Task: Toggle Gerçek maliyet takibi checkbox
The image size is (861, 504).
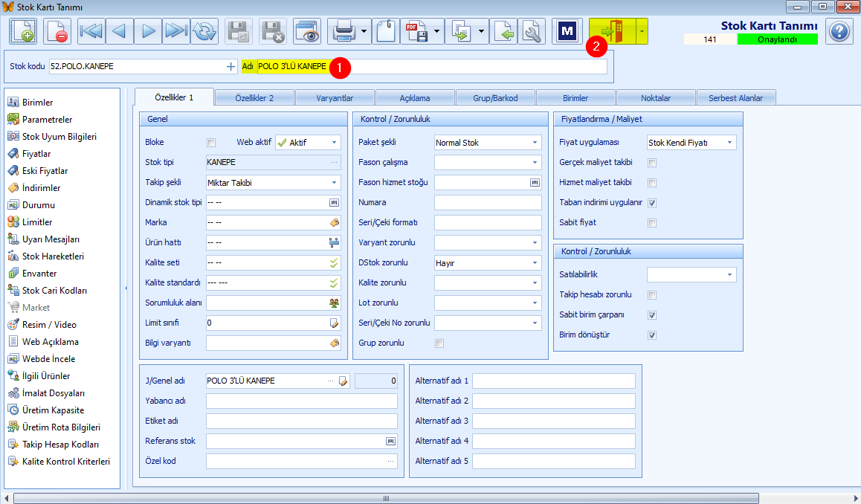Action: pos(652,163)
